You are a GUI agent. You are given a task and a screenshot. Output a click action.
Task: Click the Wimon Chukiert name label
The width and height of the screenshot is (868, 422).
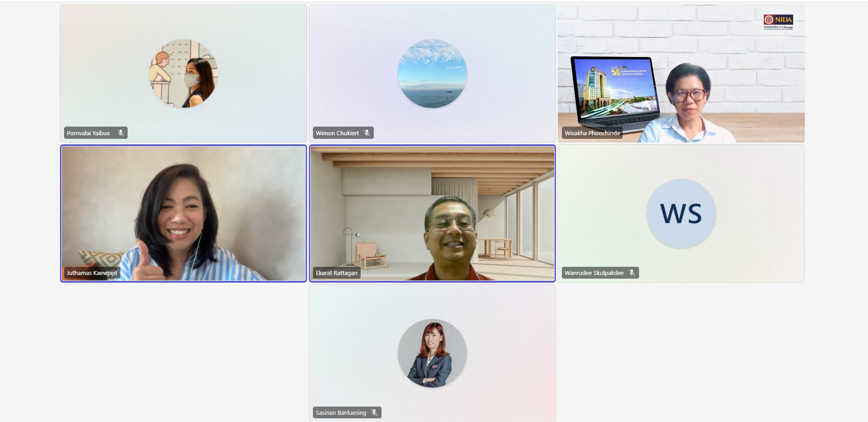(x=337, y=133)
